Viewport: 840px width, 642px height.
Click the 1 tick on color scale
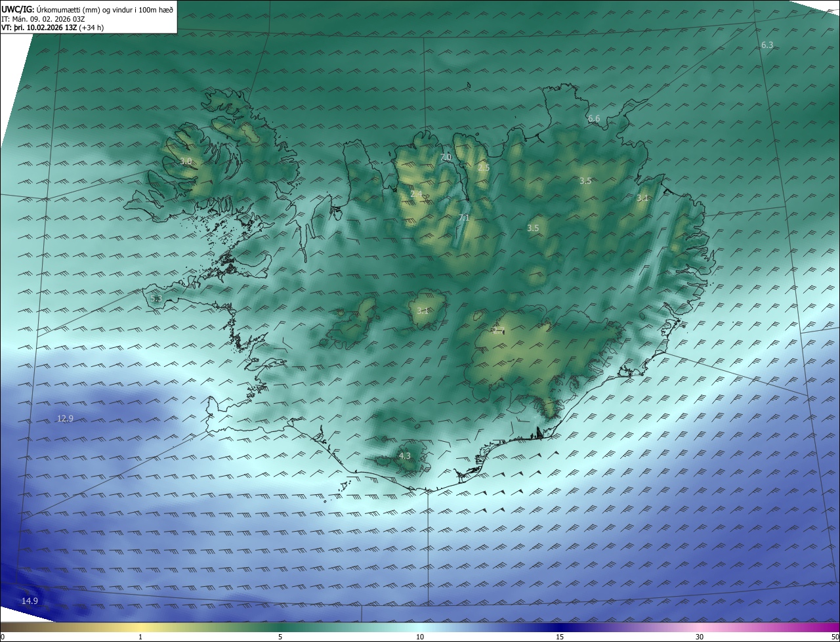point(140,637)
